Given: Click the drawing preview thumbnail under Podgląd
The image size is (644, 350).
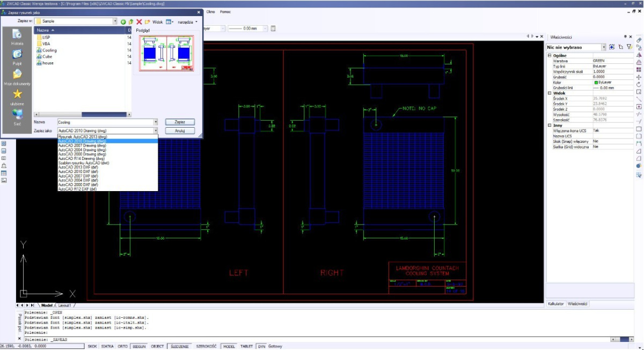Looking at the screenshot, I should click(x=166, y=53).
